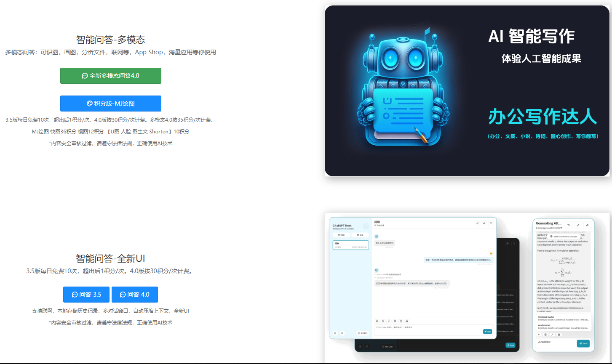
Task: Open 全新多模态问答4.0
Action: [111, 76]
